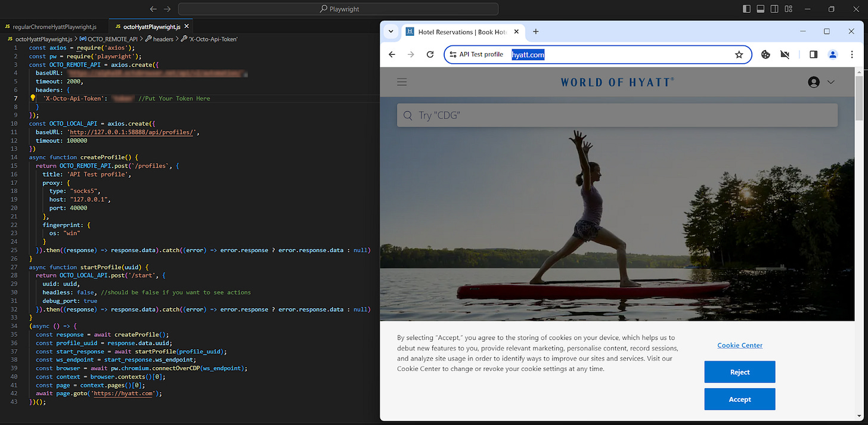Click 'createProfile' function name on line 14
Viewport: 868px width, 425px height.
pos(103,157)
